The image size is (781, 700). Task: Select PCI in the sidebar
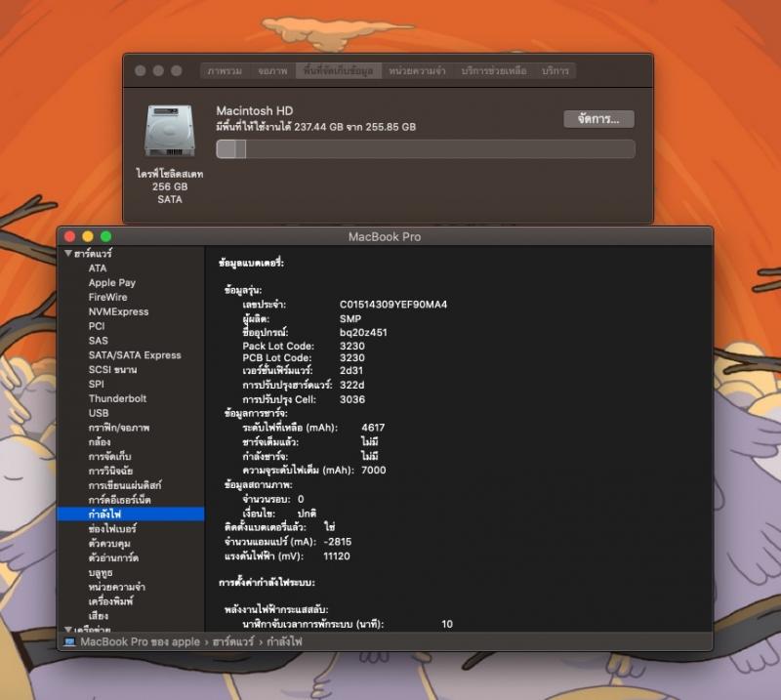97,326
